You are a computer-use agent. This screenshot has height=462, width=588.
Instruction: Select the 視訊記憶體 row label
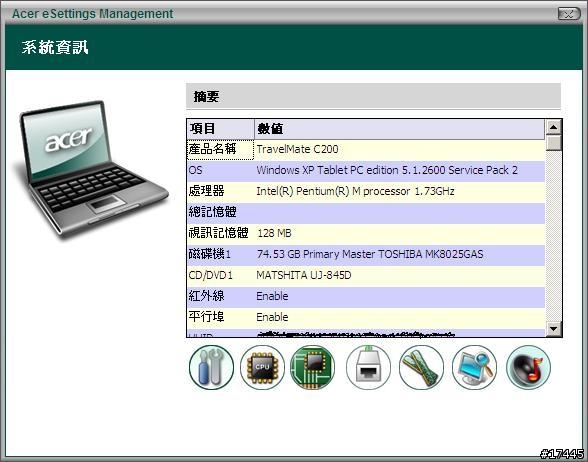[218, 233]
